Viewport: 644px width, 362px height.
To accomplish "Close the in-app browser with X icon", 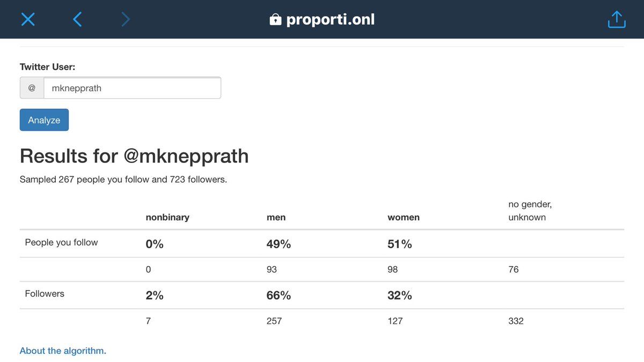I will coord(28,19).
